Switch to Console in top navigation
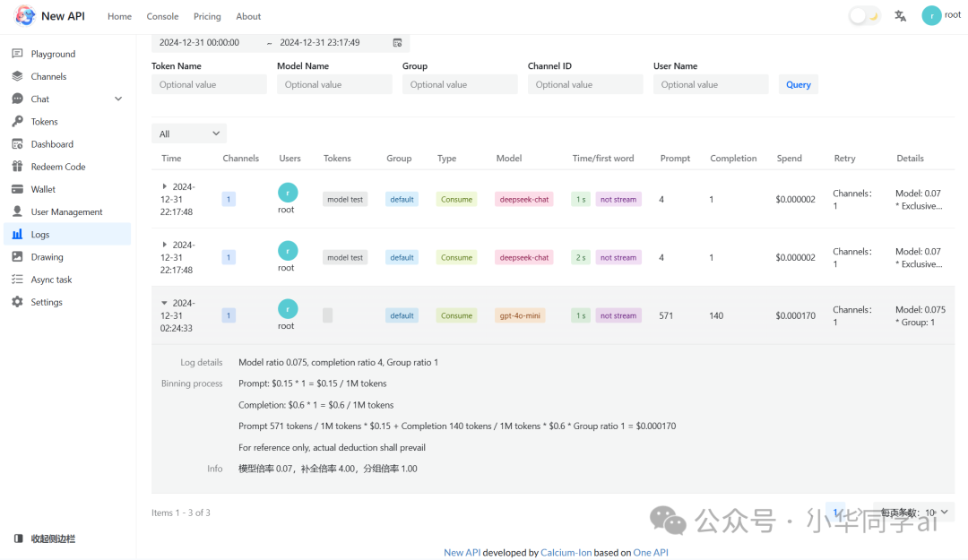 [162, 16]
